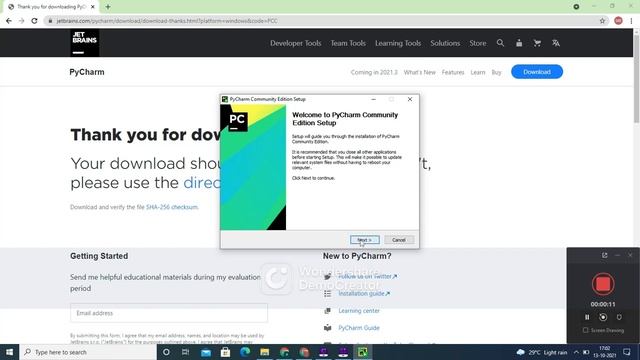Open the Chrome three-dot menu

coord(631,21)
